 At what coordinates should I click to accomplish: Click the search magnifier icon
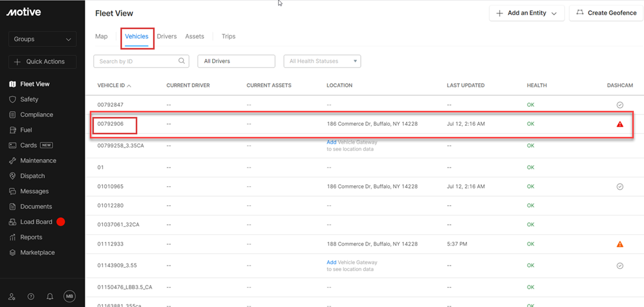pyautogui.click(x=181, y=61)
